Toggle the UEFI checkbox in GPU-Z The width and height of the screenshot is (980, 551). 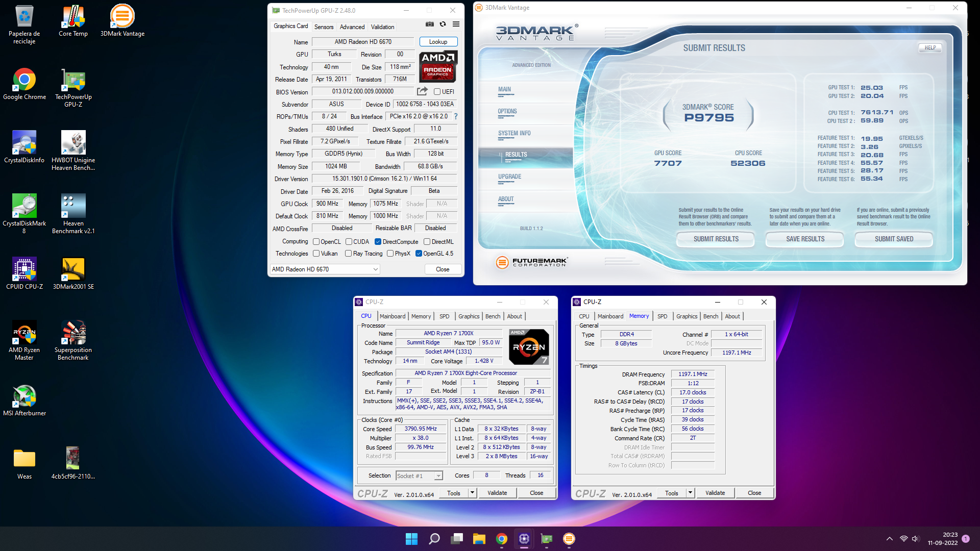[437, 92]
